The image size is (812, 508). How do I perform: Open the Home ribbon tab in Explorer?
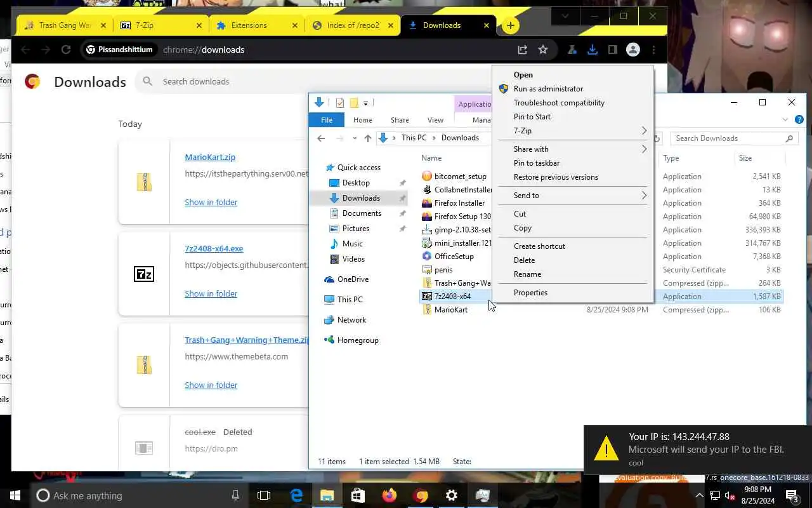363,120
